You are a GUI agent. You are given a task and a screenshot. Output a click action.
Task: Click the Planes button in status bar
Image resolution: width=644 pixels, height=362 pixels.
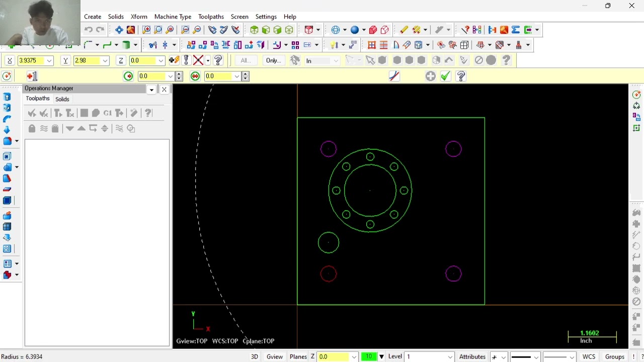298,356
